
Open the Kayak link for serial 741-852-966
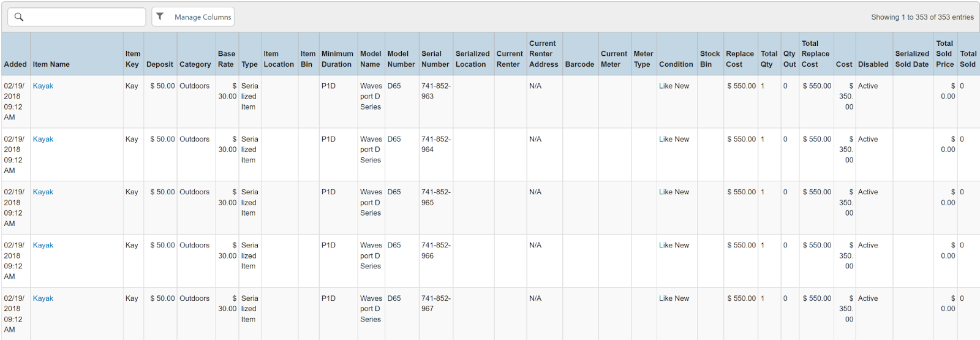coord(43,245)
